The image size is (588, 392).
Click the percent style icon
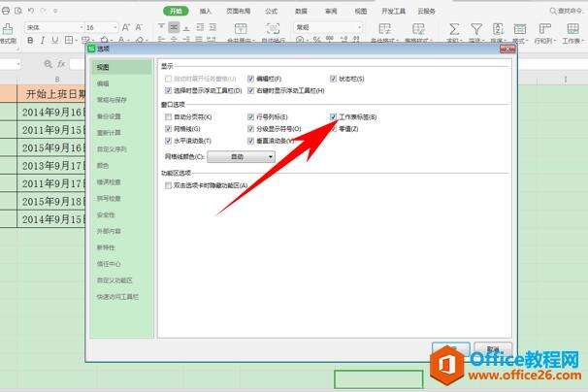(317, 40)
